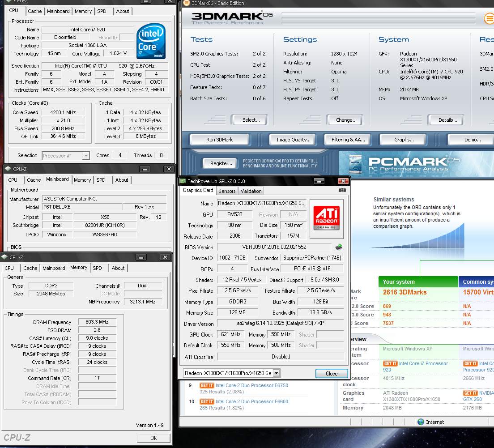Click Image Quality... button
Image resolution: width=494 pixels, height=448 pixels.
point(294,140)
